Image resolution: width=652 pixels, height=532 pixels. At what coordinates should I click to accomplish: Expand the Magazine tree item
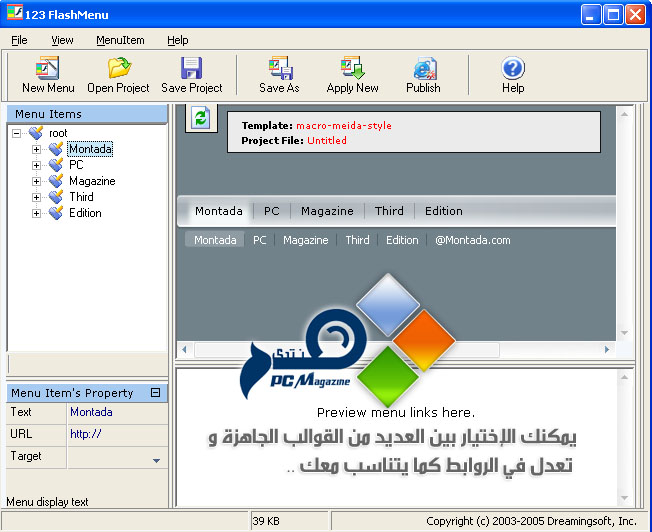[x=37, y=182]
